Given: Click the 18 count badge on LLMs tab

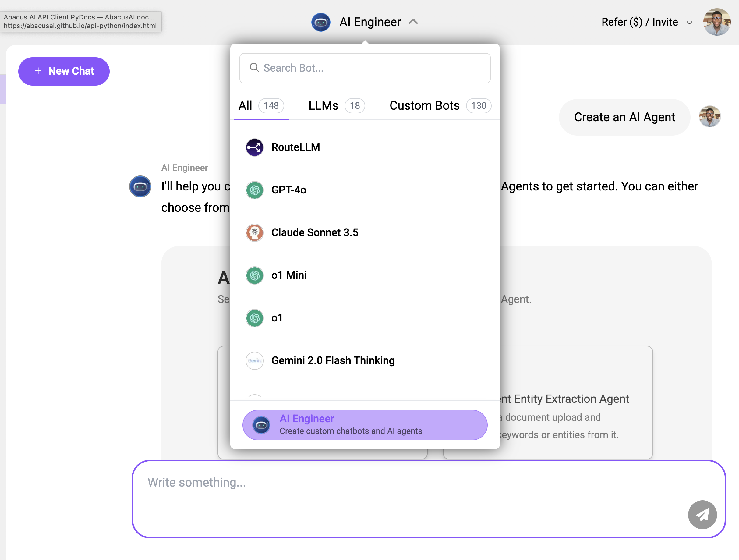Looking at the screenshot, I should (x=355, y=106).
